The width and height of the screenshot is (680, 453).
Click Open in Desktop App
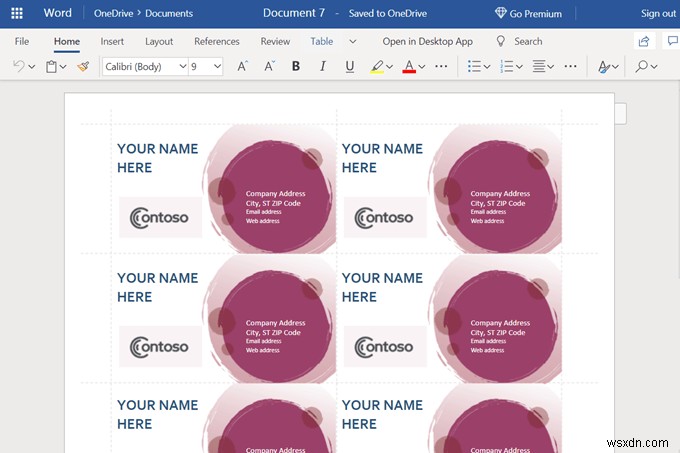427,42
